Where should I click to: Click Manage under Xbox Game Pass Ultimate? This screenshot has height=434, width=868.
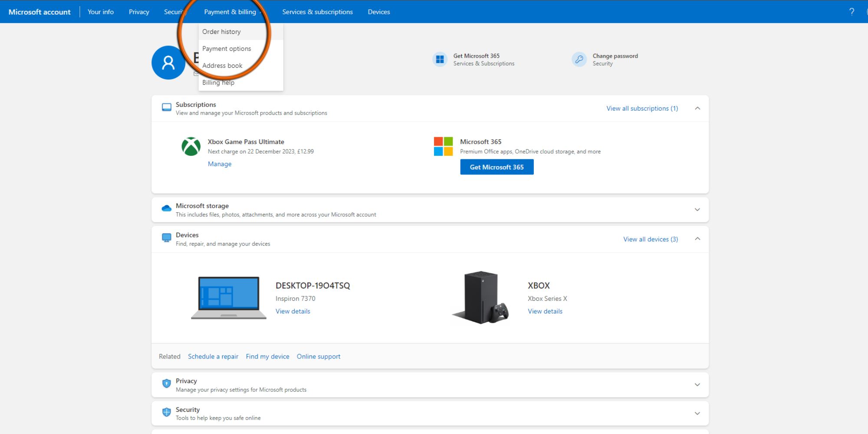[x=220, y=164]
